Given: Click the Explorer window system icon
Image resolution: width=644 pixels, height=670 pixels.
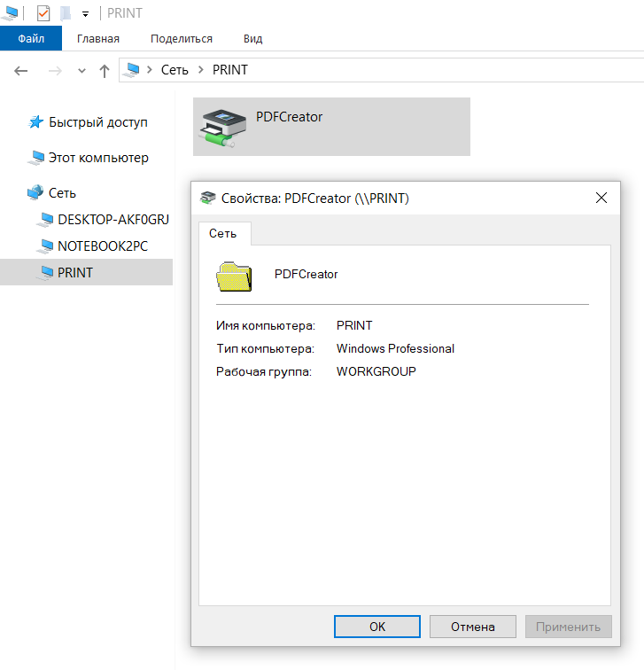Looking at the screenshot, I should [x=10, y=12].
